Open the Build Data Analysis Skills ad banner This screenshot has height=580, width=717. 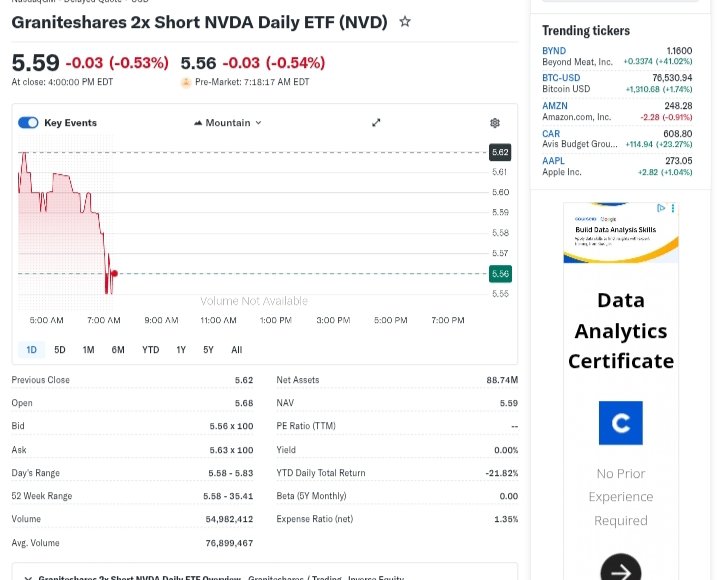click(620, 234)
